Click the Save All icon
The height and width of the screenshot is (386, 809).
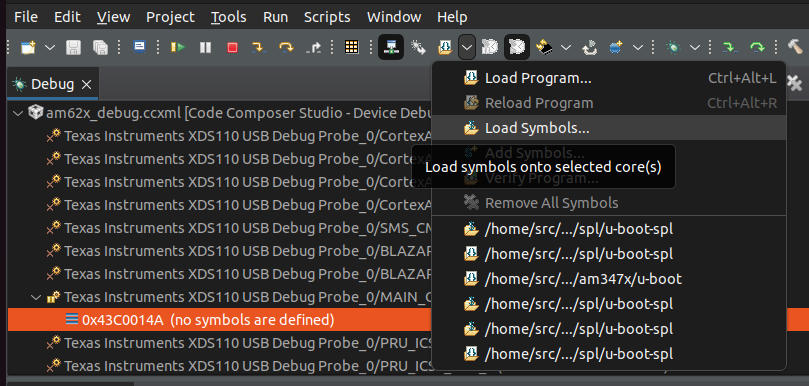100,48
